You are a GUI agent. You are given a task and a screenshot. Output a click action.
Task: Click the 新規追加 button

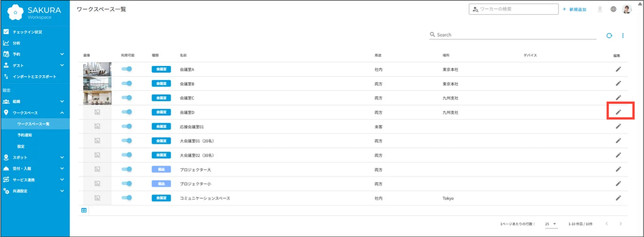pos(574,9)
